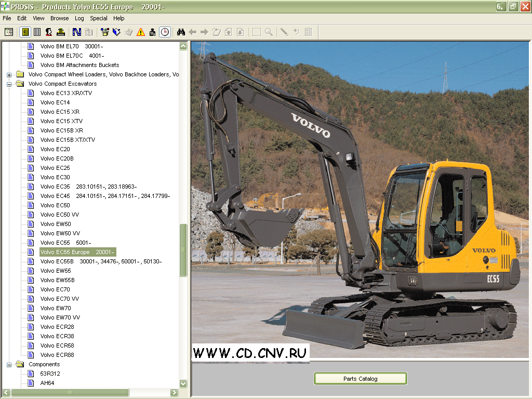Open the Help menu
The image size is (532, 399).
coord(119,18)
